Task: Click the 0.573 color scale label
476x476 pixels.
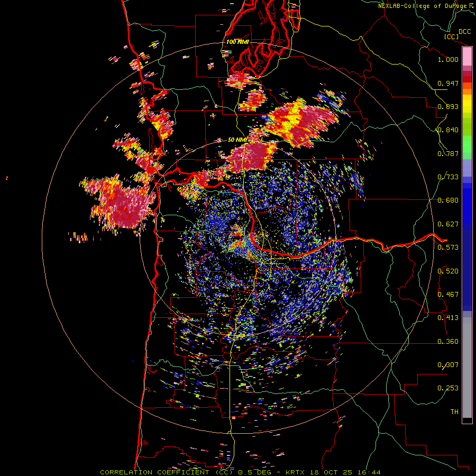Action: (448, 248)
